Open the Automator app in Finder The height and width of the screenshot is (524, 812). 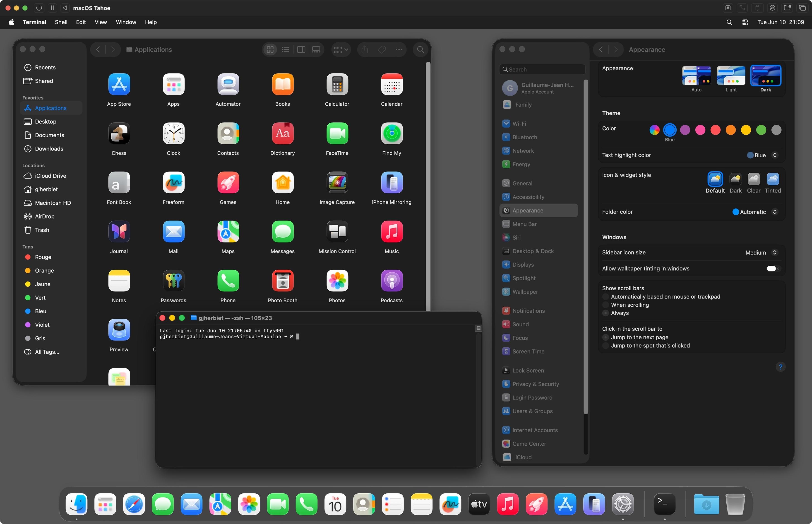tap(228, 84)
